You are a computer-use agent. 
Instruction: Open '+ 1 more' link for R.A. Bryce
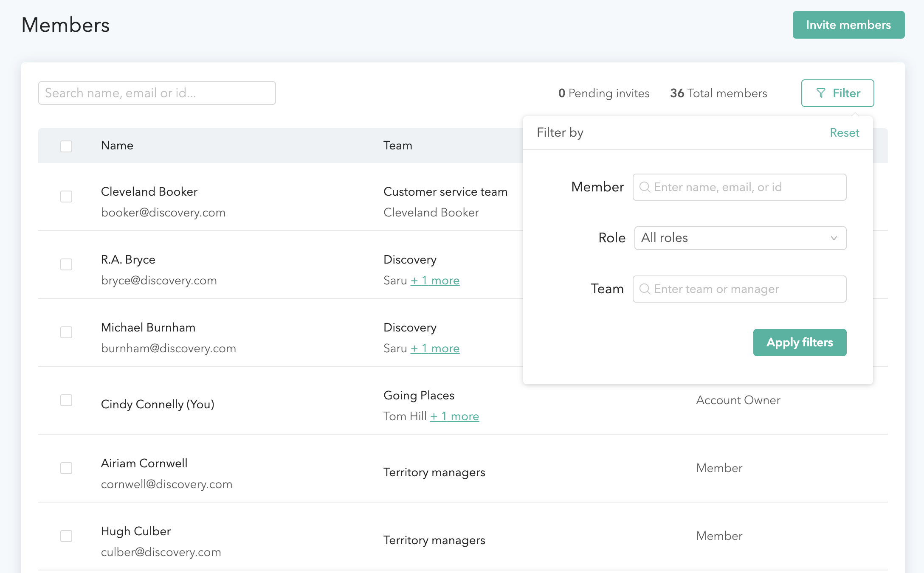(435, 281)
